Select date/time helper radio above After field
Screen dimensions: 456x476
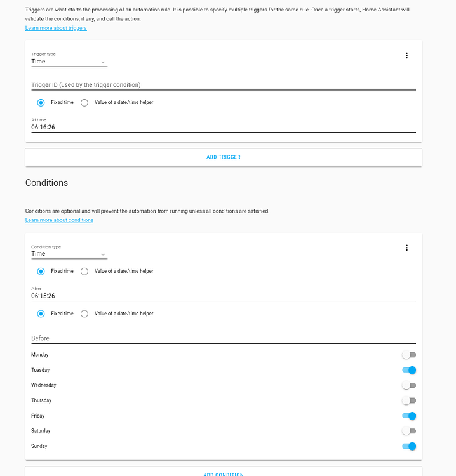tap(84, 272)
